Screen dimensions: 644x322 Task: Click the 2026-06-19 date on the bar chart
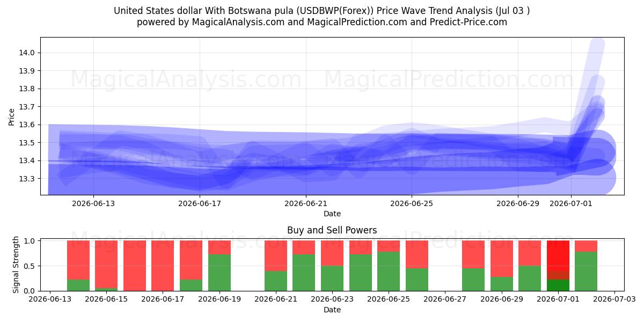pos(219,299)
